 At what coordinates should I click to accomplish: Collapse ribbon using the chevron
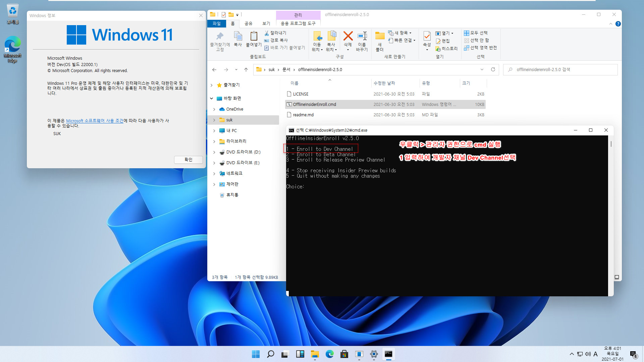(x=610, y=24)
